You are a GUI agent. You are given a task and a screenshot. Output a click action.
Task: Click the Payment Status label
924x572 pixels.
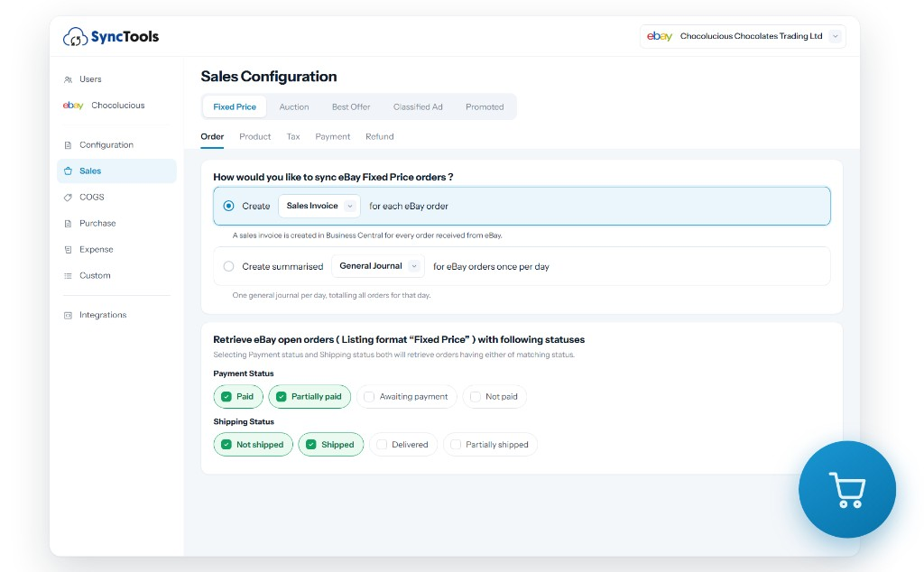coord(244,374)
